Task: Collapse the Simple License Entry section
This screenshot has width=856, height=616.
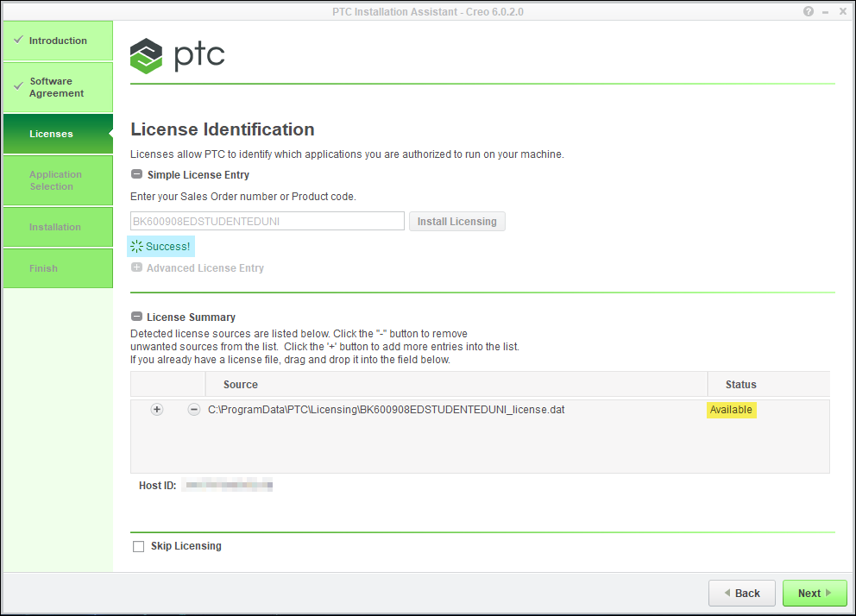Action: [136, 174]
